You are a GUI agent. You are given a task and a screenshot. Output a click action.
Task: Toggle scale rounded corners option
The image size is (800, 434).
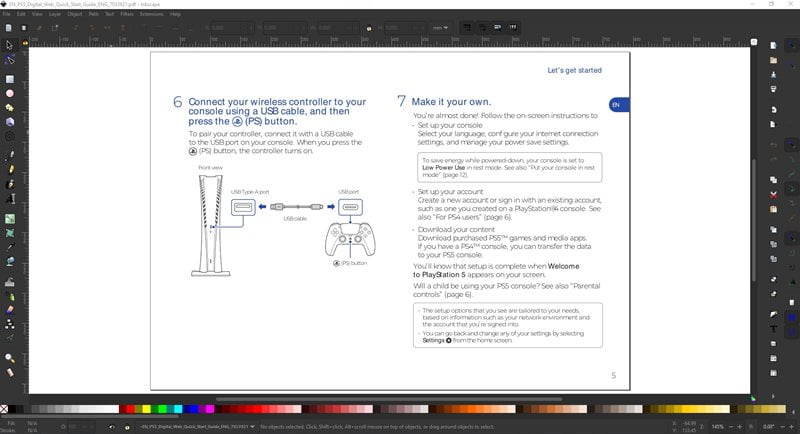[x=482, y=28]
